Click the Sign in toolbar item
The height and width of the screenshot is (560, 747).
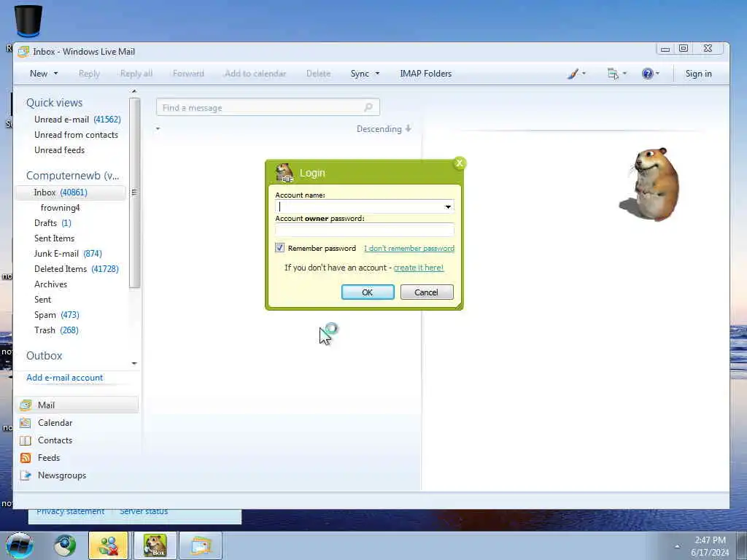[x=698, y=74]
